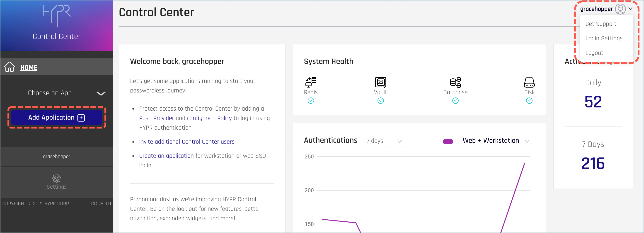644x233 pixels.
Task: Click the Vault health icon
Action: coord(380,82)
